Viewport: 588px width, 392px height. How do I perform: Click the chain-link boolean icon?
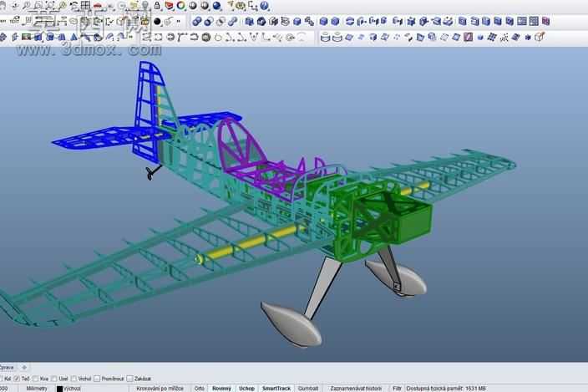(232, 22)
